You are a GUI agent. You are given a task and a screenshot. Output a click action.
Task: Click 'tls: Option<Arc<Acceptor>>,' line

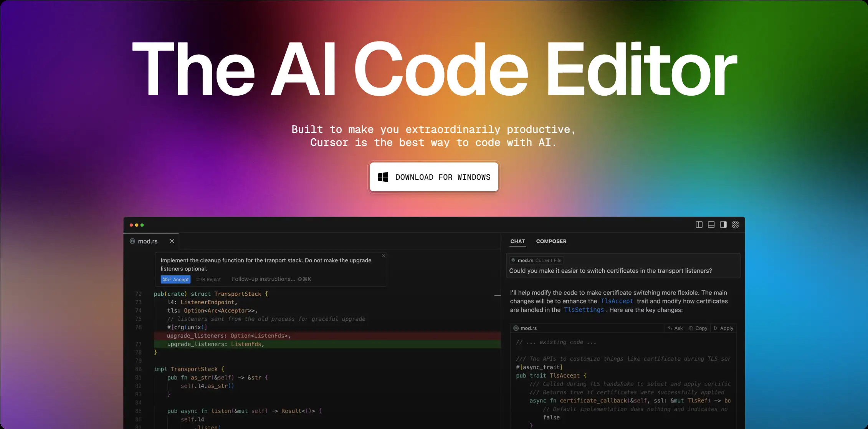(x=212, y=311)
